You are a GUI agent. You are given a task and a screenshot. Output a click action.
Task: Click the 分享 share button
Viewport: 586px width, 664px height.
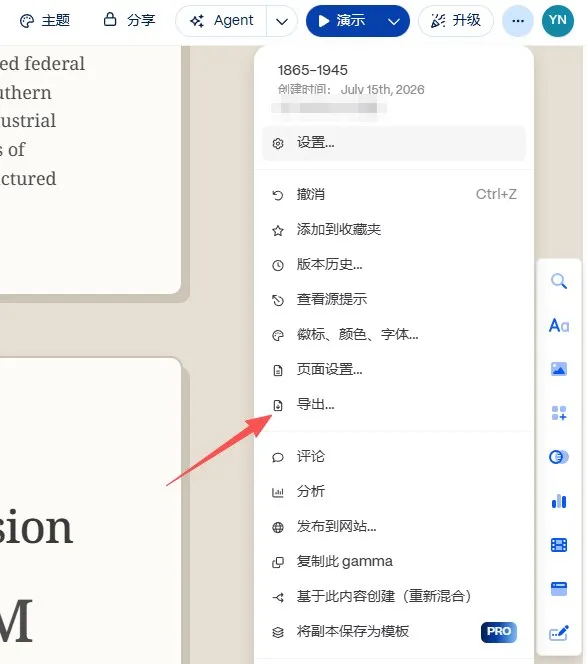tap(130, 20)
